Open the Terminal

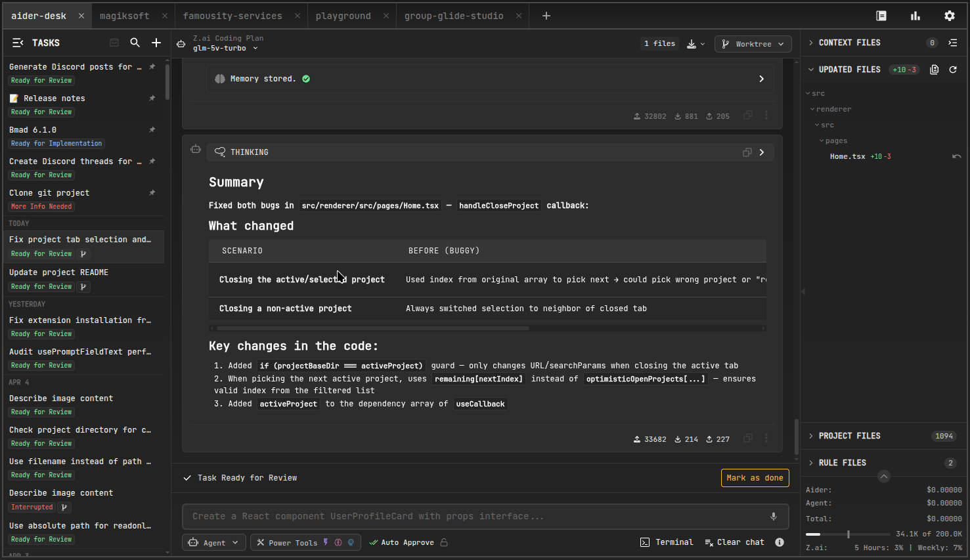point(667,542)
